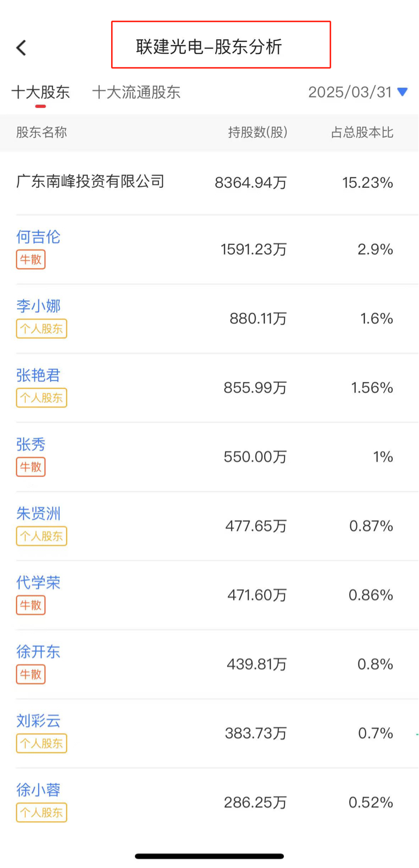Switch to the 十大流通股东 tab
Screen dimensions: 419x868
pyautogui.click(x=136, y=92)
